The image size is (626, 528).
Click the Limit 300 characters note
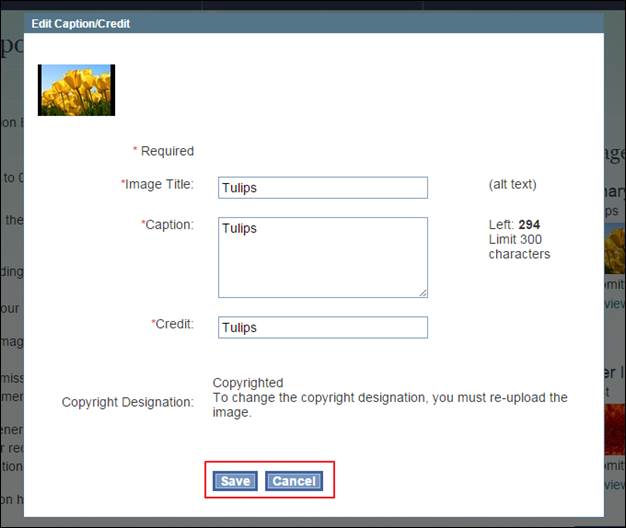(519, 247)
